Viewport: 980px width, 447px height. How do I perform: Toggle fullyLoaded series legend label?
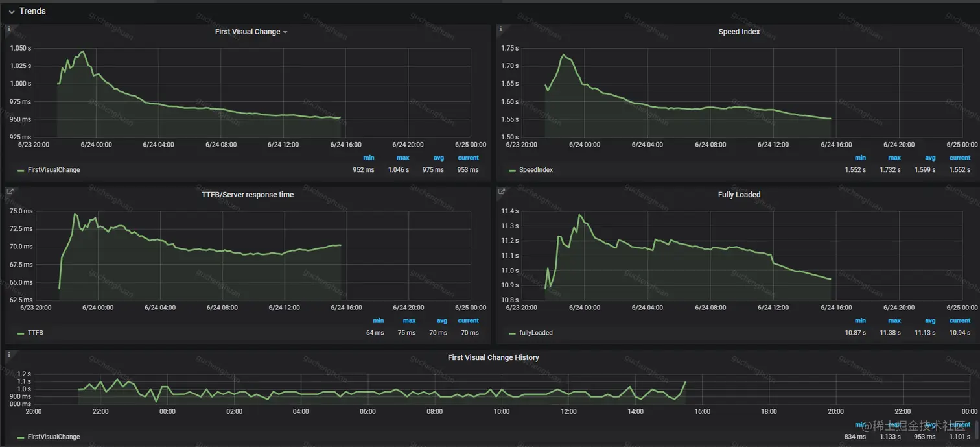(536, 333)
